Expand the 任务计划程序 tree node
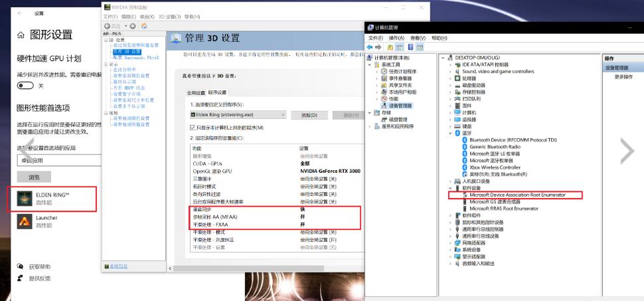 coord(377,72)
